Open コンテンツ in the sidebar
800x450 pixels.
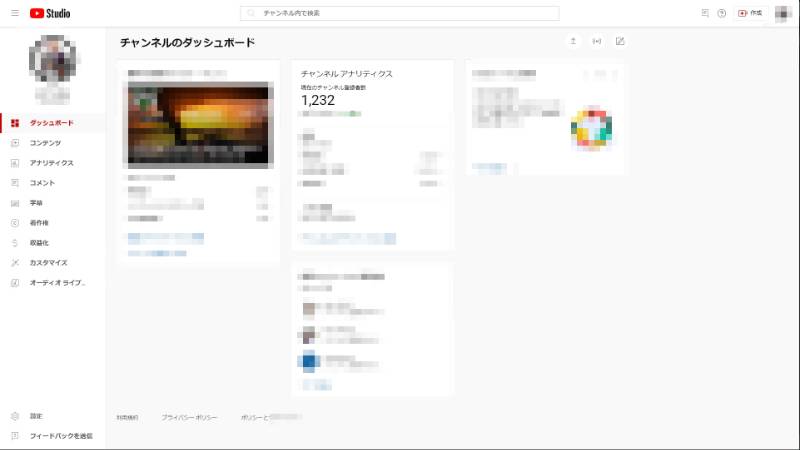[x=53, y=143]
